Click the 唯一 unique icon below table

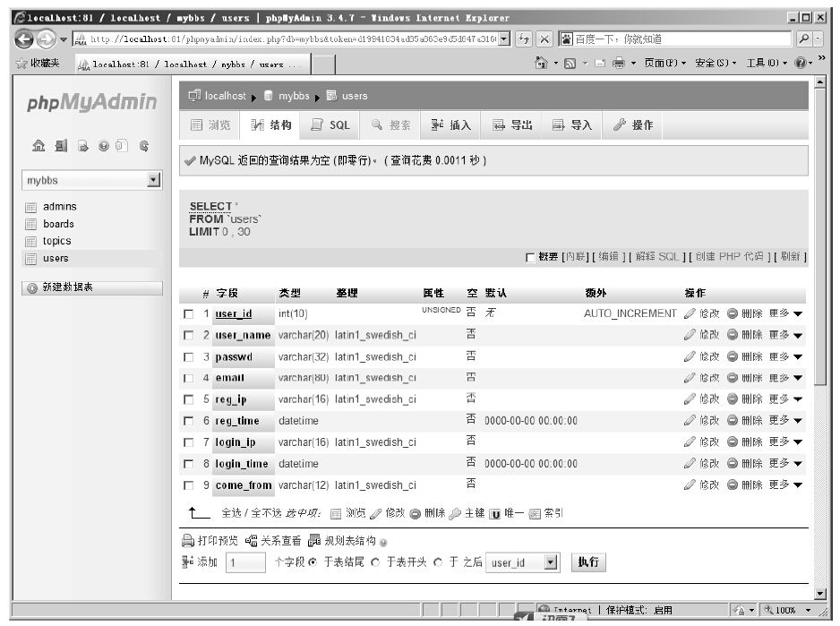tap(495, 514)
